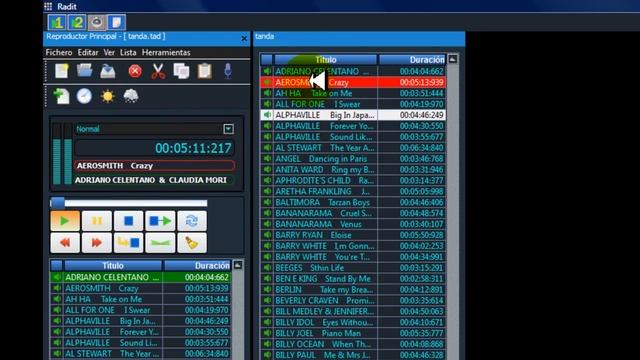Select ANGEL Dancing in Paris in tanda list
This screenshot has width=640, height=360.
[353, 159]
